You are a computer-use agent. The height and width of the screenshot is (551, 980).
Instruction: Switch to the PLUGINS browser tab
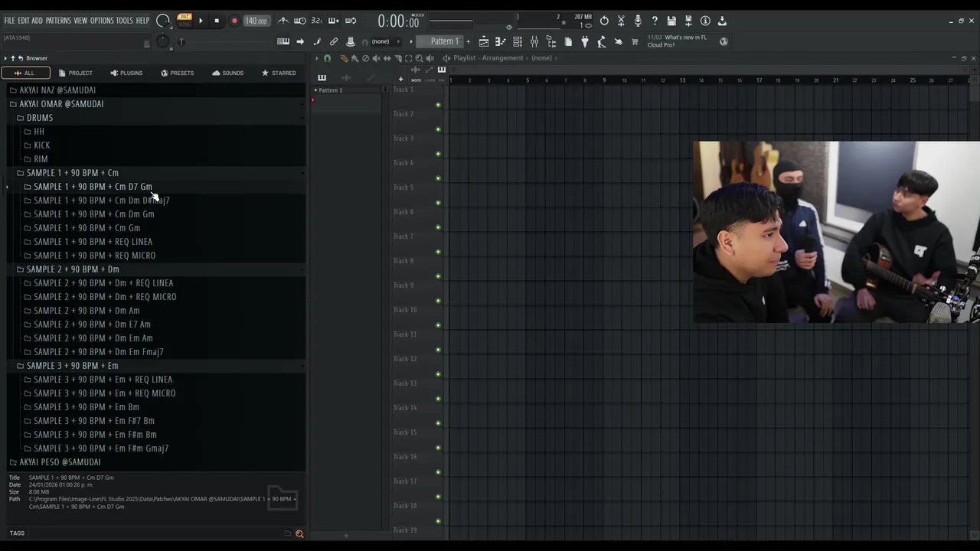[126, 73]
